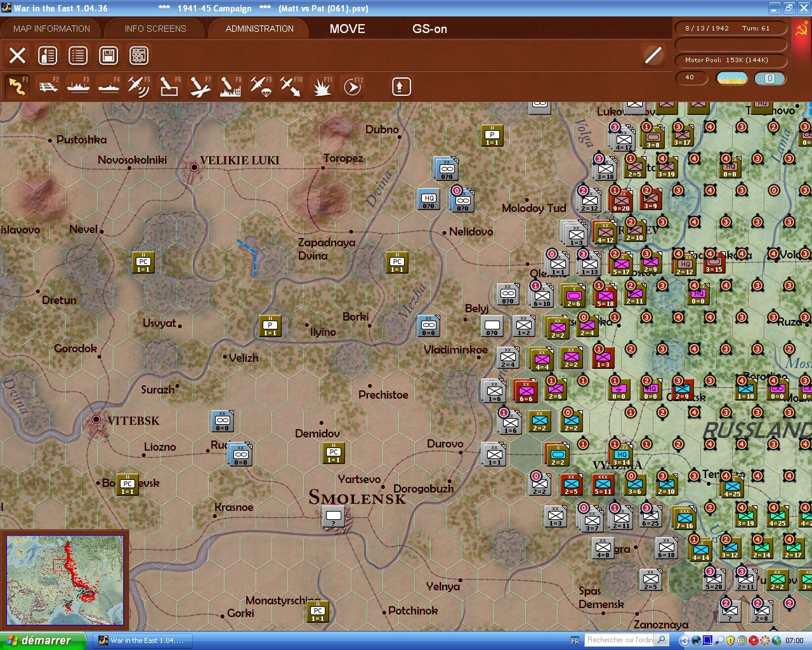Screen dimensions: 812x650
Task: Select the F9 air transport parachute icon
Action: tap(261, 86)
